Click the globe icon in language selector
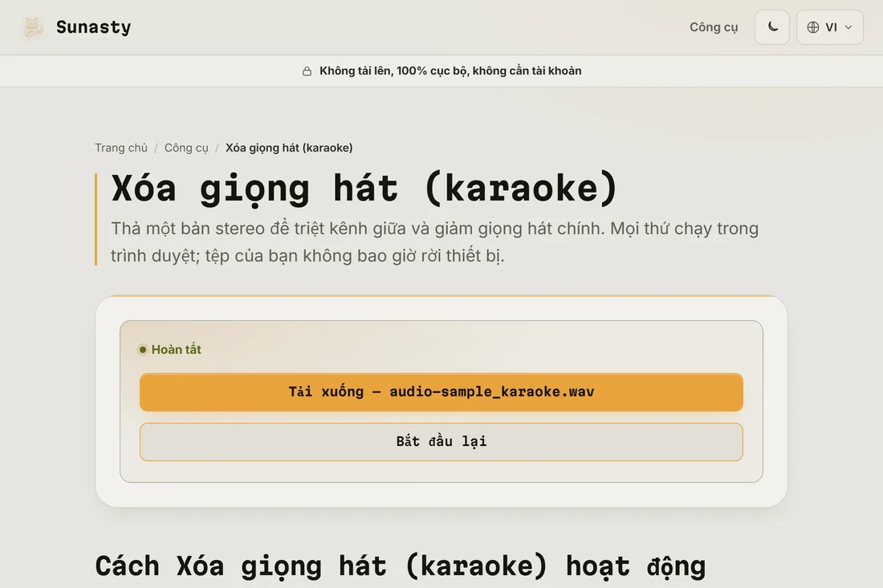The image size is (883, 588). click(x=812, y=27)
